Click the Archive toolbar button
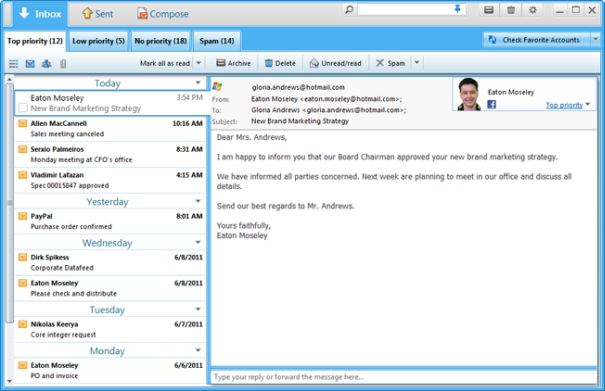Viewport: 605px width, 391px height. click(x=233, y=63)
